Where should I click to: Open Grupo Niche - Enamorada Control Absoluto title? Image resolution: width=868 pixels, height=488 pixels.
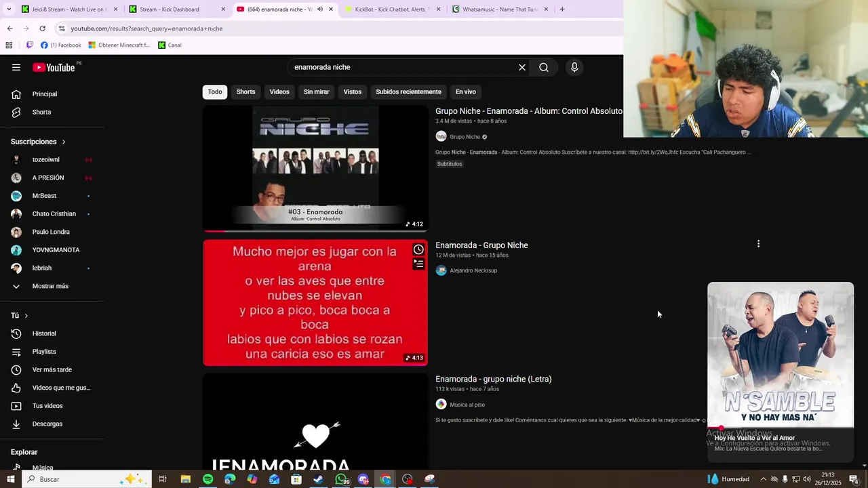tap(529, 111)
